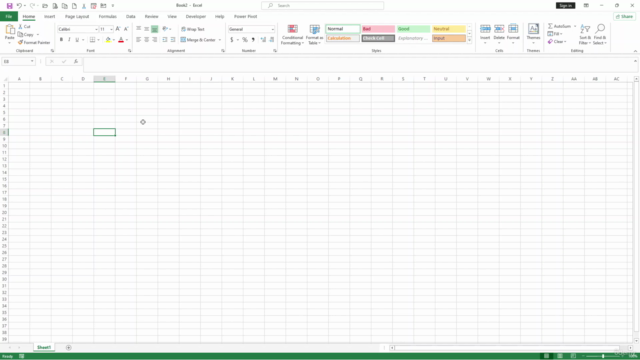640x360 pixels.
Task: Switch to the Formulas tab
Action: (x=107, y=17)
